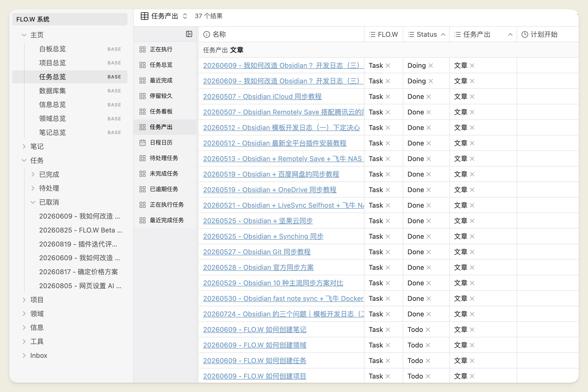Click grid icon next to 任务产出 view
The height and width of the screenshot is (392, 588).
coord(143,127)
